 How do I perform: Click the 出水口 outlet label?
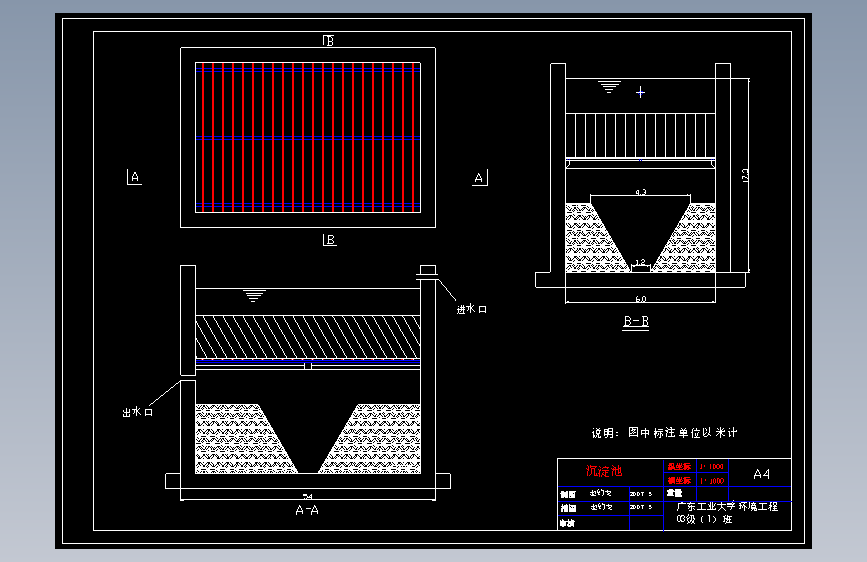pos(137,412)
